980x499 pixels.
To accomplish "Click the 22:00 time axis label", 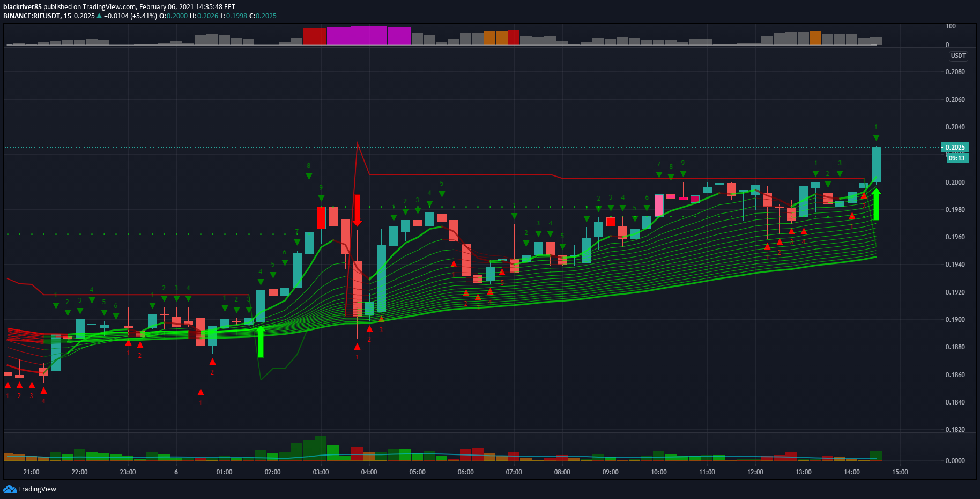I will point(79,472).
